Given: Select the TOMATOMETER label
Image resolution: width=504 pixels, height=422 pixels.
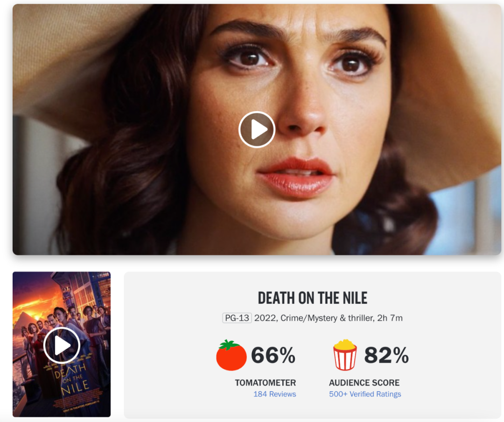Looking at the screenshot, I should pos(265,383).
